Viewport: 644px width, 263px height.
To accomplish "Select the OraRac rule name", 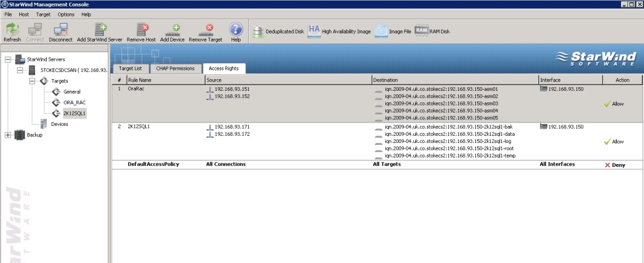I will point(136,89).
